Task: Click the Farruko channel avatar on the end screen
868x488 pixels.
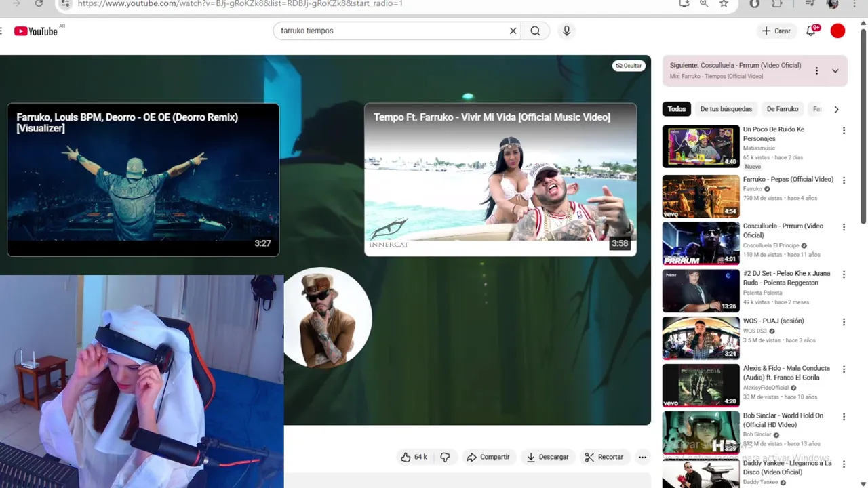Action: tap(328, 318)
